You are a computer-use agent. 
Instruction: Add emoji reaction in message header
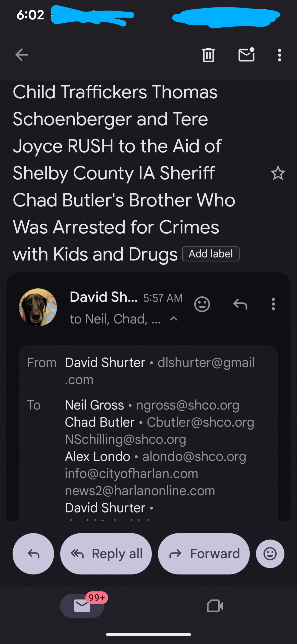click(202, 304)
